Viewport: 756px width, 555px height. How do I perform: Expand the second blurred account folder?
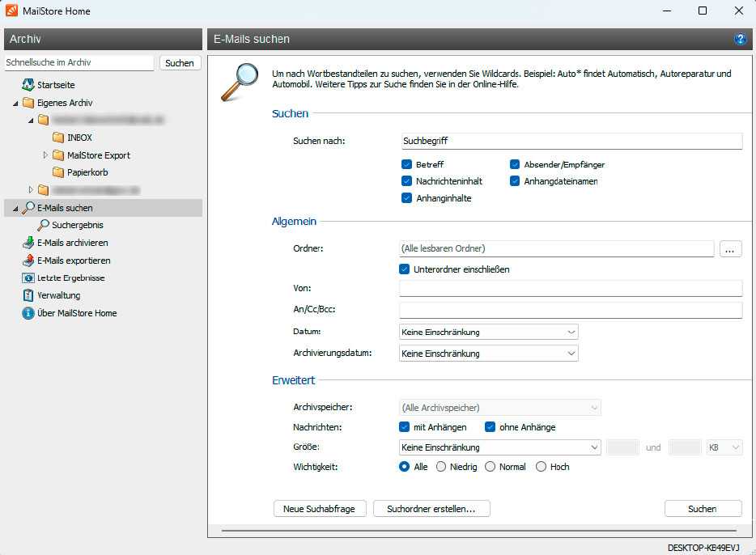tap(31, 190)
